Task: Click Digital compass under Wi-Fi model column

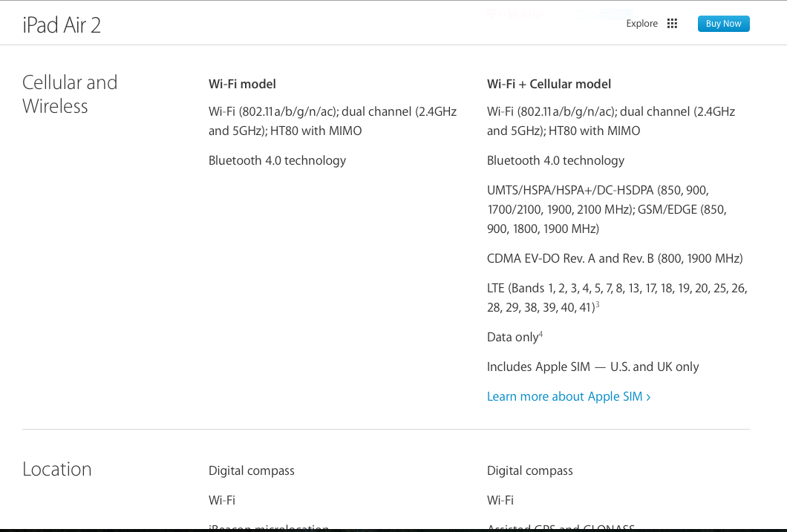Action: (x=252, y=471)
